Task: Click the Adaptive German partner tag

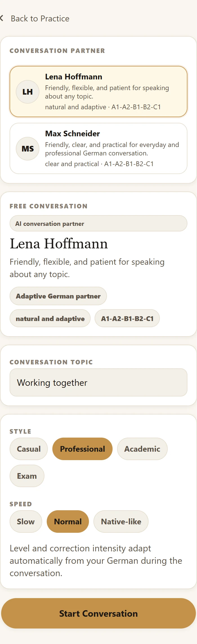Action: click(58, 296)
